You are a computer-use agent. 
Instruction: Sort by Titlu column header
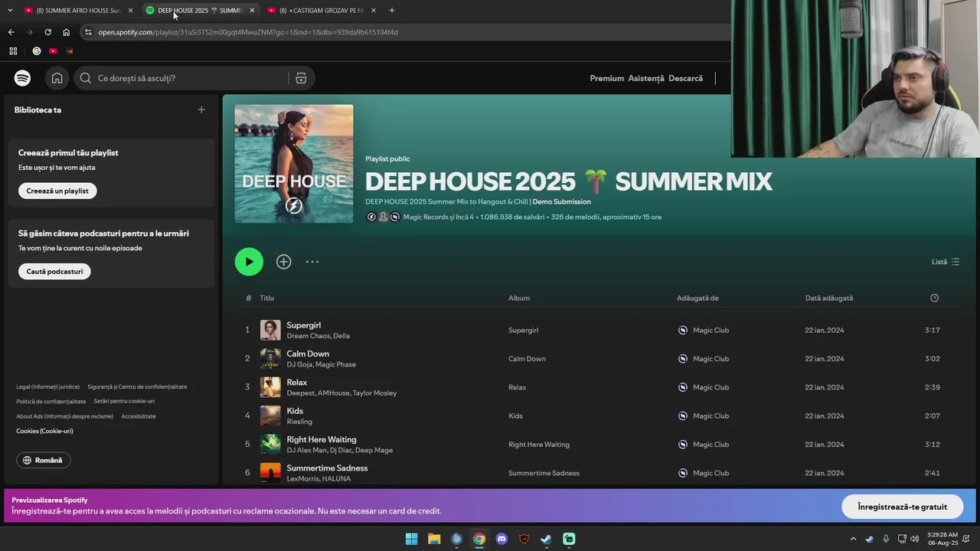266,298
